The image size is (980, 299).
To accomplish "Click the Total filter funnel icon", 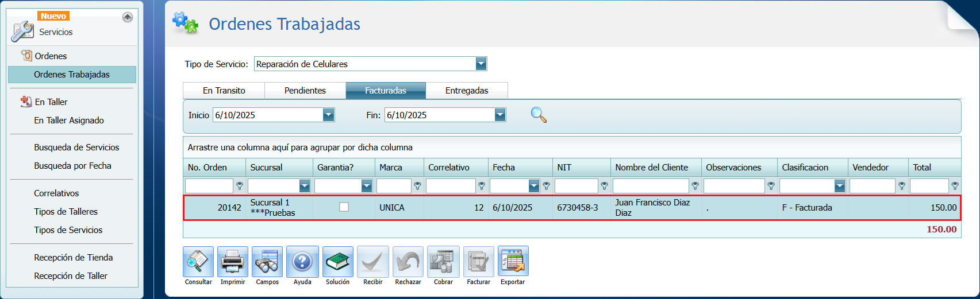I will click(955, 186).
